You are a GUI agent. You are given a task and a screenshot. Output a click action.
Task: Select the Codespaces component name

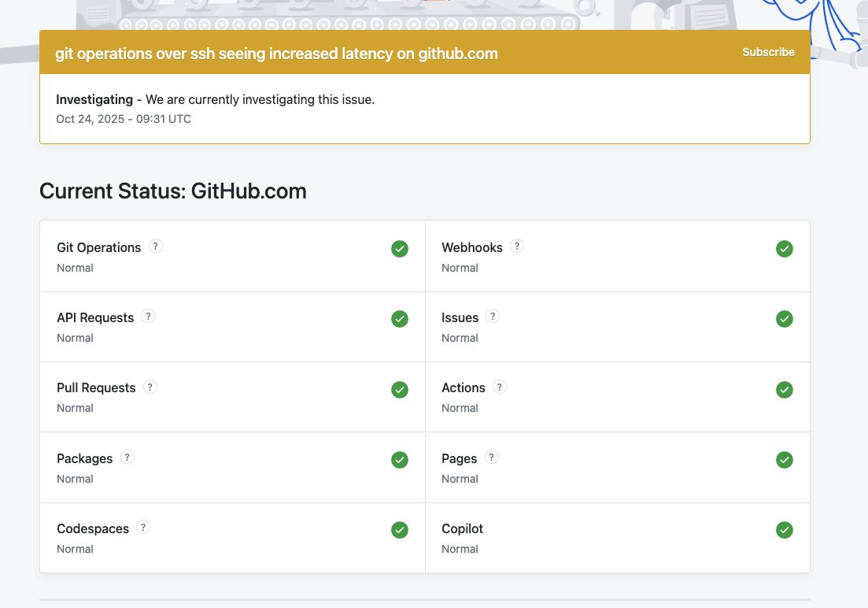93,529
